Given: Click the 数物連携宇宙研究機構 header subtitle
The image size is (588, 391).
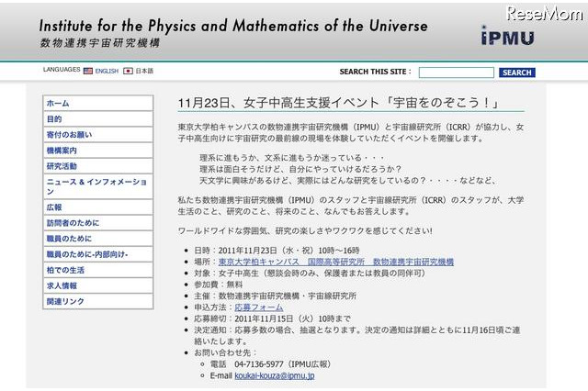Looking at the screenshot, I should pos(100,43).
